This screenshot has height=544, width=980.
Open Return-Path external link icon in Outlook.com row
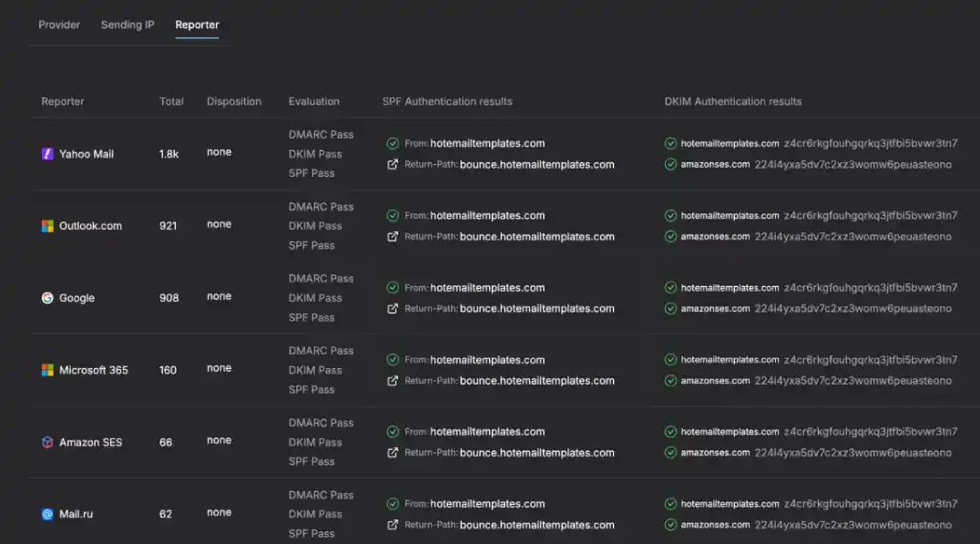393,236
